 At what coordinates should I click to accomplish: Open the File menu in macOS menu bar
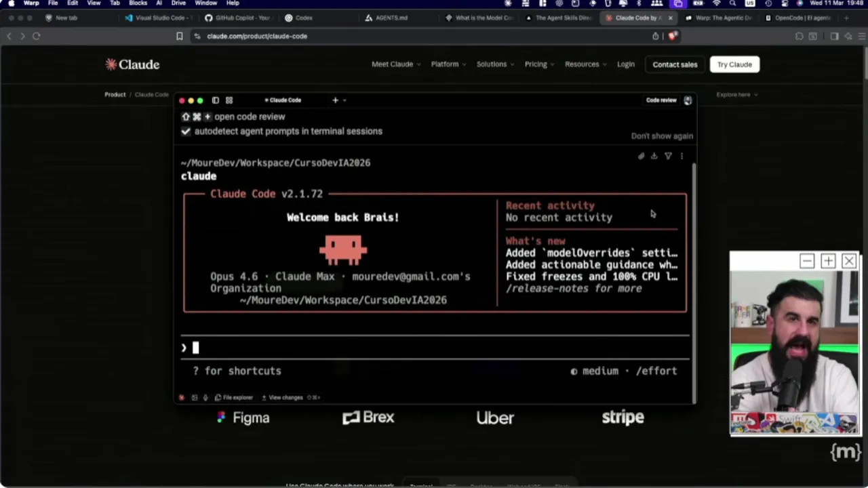(53, 3)
